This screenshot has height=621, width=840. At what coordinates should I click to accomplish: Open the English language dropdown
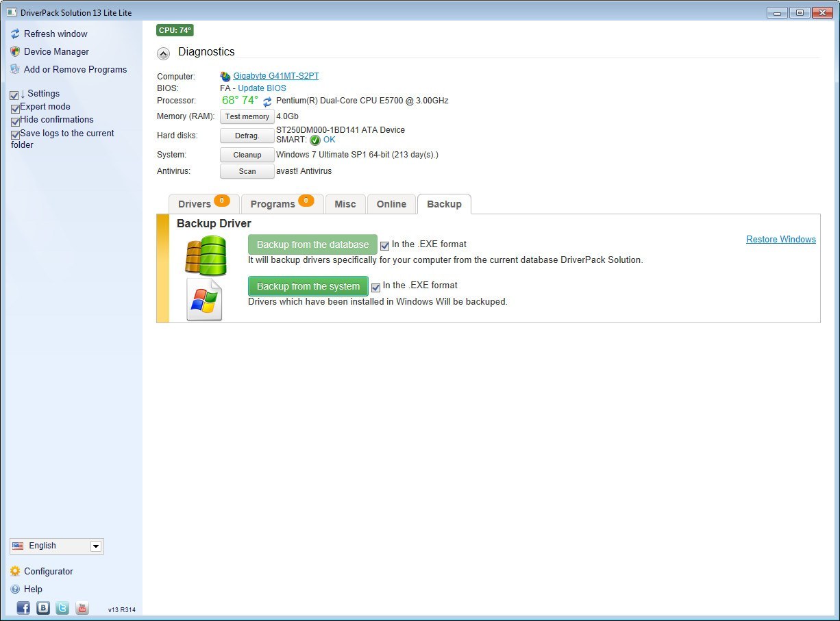tap(96, 546)
